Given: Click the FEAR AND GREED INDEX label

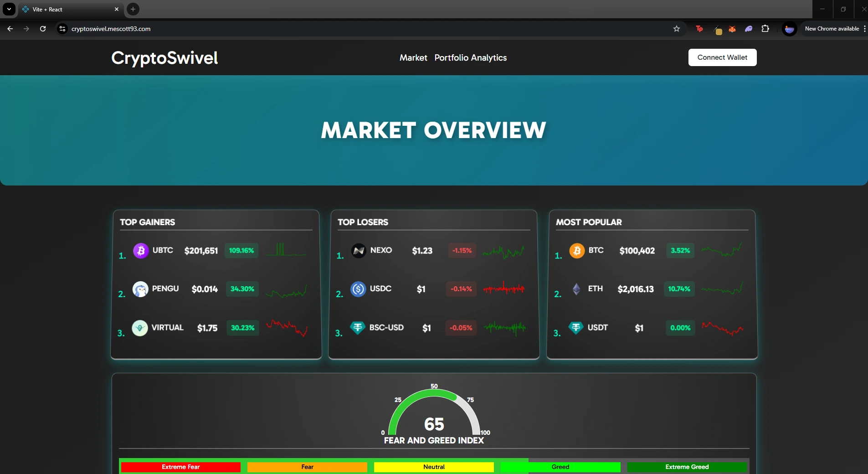Looking at the screenshot, I should click(x=434, y=440).
